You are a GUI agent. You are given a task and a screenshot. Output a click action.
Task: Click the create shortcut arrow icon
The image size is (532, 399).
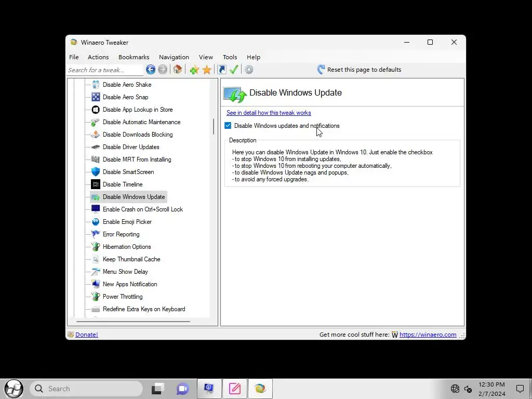click(221, 70)
